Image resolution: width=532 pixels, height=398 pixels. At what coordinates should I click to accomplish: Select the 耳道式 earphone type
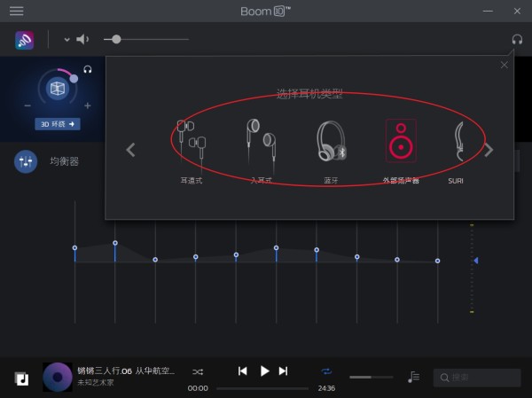coord(192,151)
